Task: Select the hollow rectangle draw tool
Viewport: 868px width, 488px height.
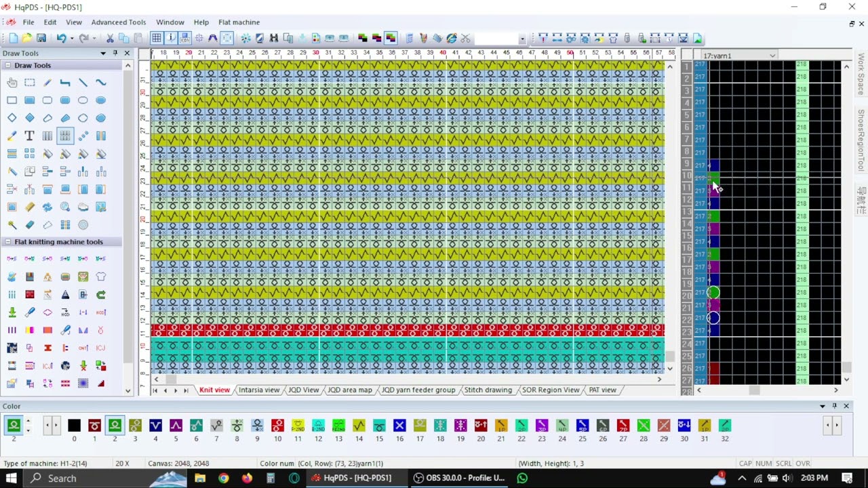Action: [x=12, y=100]
